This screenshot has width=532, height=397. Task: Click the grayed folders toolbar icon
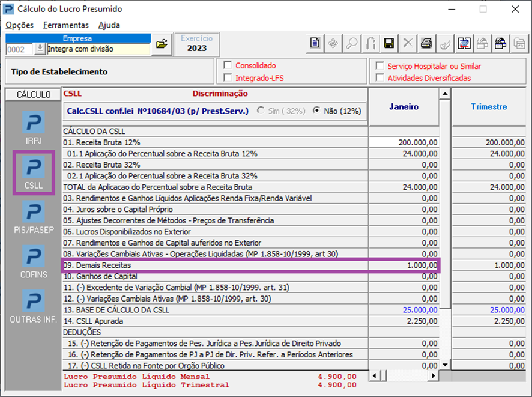pos(519,44)
